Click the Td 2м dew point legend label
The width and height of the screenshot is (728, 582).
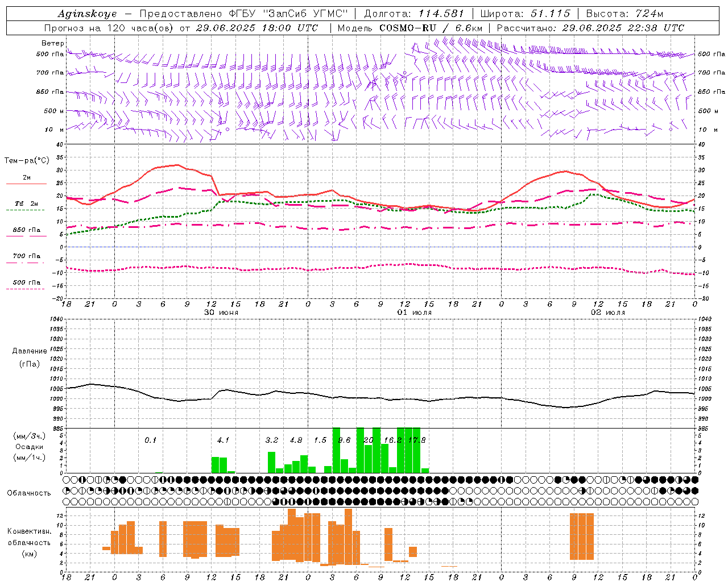(x=27, y=203)
